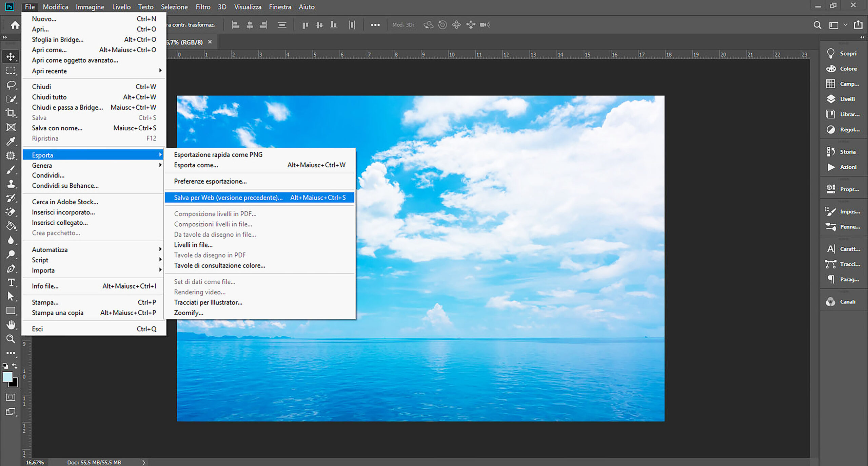
Task: Click the search magnifier in options bar
Action: [x=817, y=25]
